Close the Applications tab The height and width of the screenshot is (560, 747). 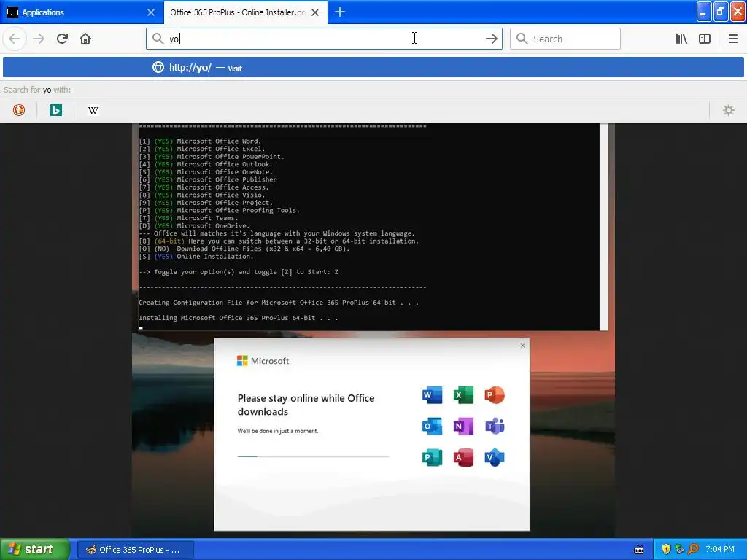pos(150,12)
